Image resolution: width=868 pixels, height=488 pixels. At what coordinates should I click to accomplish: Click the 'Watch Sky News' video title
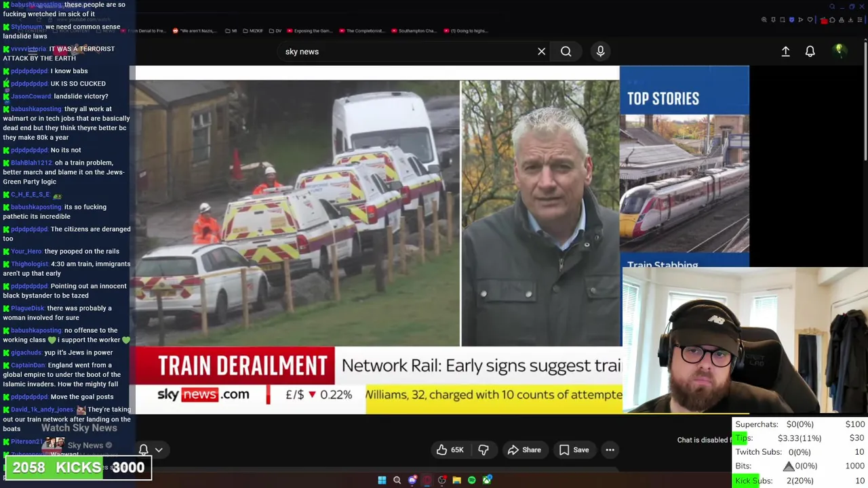point(79,428)
